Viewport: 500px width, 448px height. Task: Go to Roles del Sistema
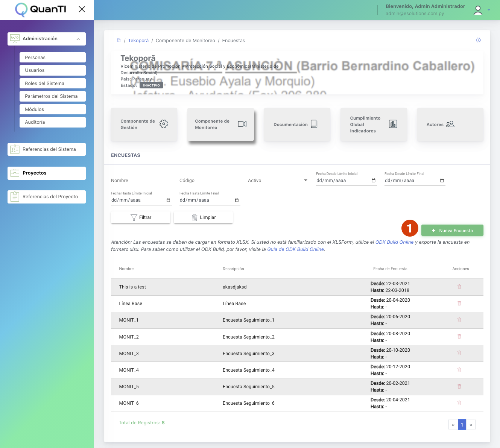[53, 83]
